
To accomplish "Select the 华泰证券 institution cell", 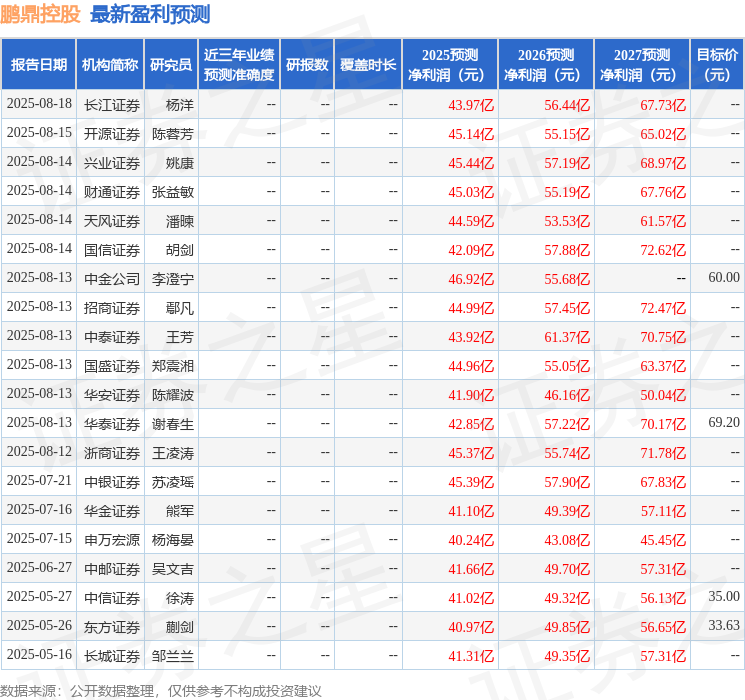I will (112, 424).
